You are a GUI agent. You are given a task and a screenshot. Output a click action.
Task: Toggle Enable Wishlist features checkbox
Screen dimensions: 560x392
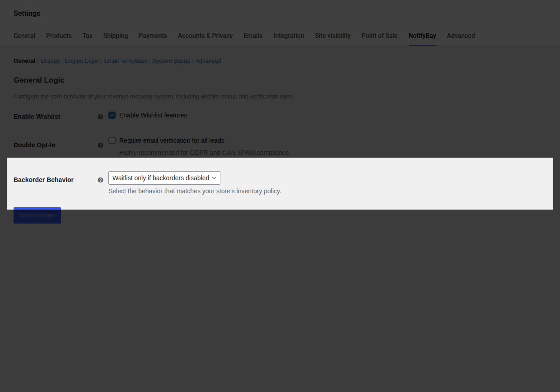(x=112, y=115)
